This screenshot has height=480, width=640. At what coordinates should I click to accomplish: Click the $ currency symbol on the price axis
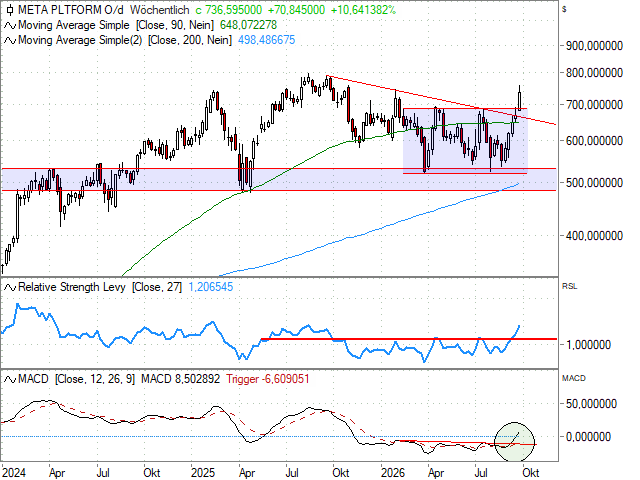coord(564,9)
